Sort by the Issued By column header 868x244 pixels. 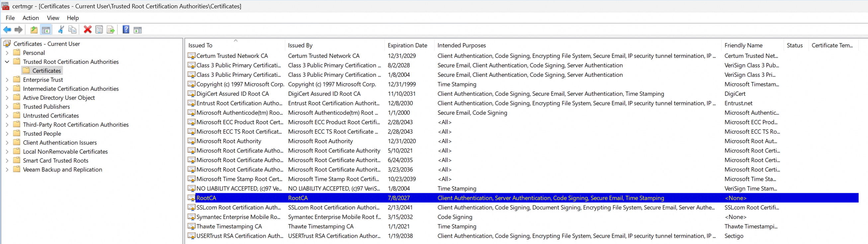pos(335,45)
